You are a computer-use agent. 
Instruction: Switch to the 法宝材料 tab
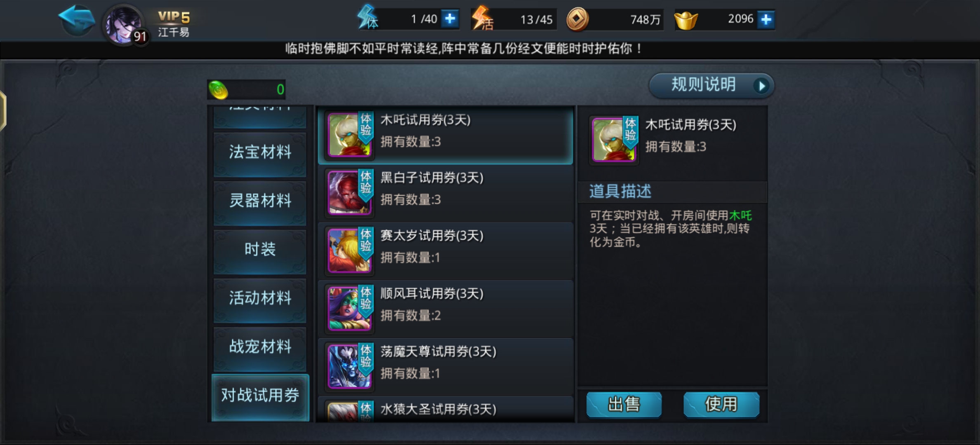260,152
